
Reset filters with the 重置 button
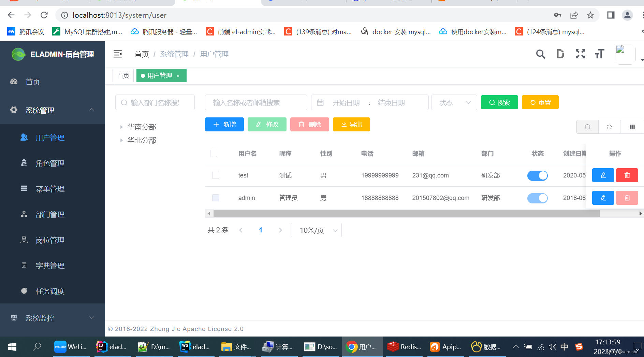pos(540,102)
